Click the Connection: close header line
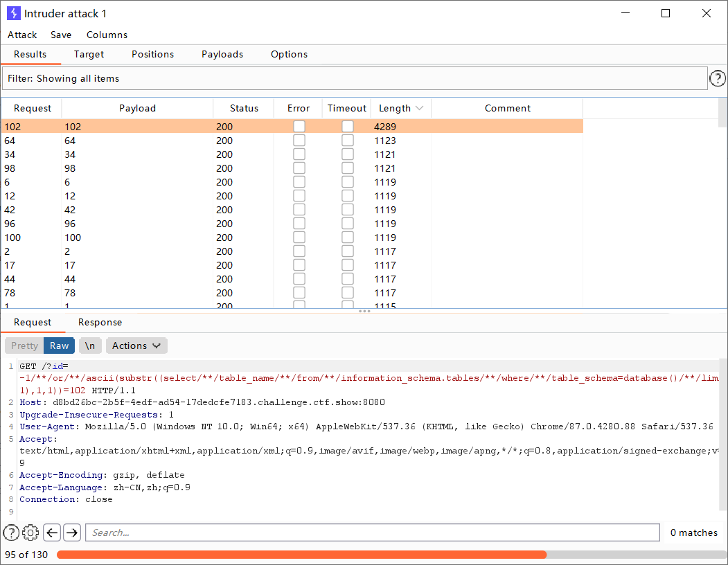This screenshot has width=728, height=565. click(x=66, y=499)
